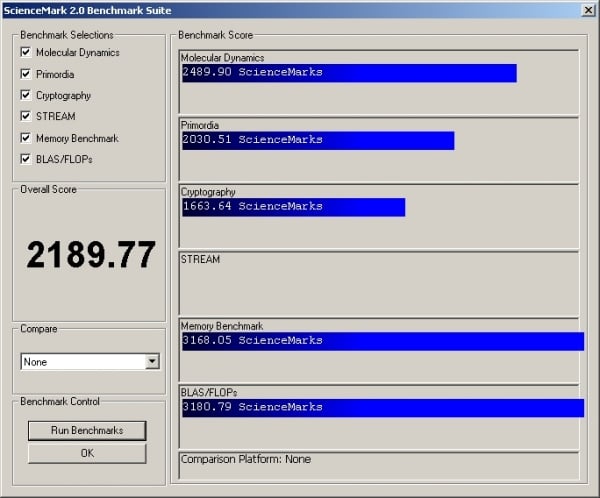Toggle the STREAM benchmark checkbox
Viewport: 600px width, 498px height.
pyautogui.click(x=26, y=116)
